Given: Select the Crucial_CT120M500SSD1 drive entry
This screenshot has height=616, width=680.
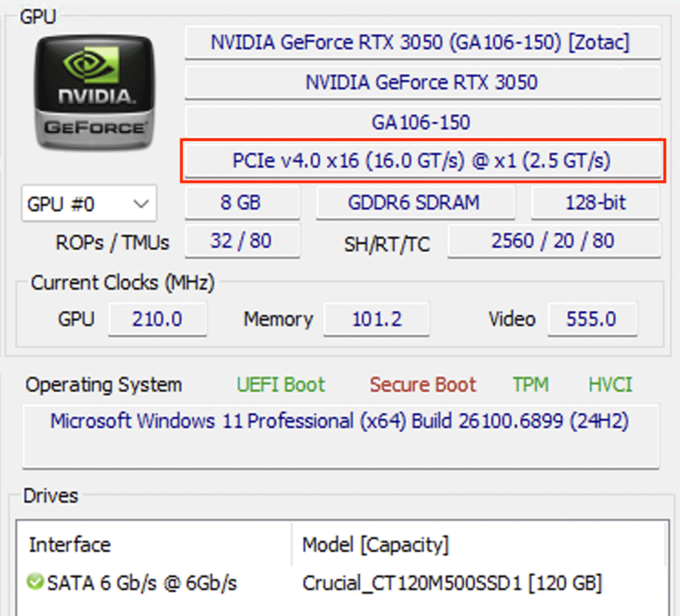Looking at the screenshot, I should pyautogui.click(x=452, y=583).
